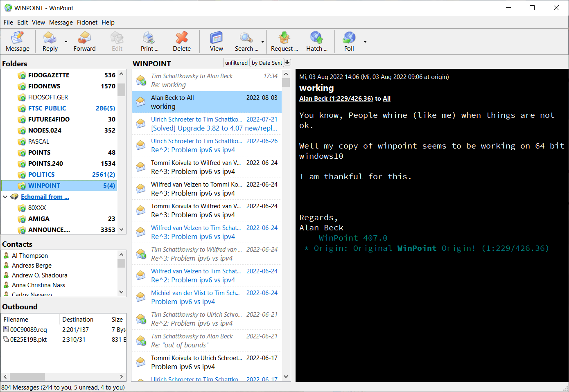Image resolution: width=569 pixels, height=392 pixels.
Task: Open the Print dialog
Action: click(x=149, y=42)
